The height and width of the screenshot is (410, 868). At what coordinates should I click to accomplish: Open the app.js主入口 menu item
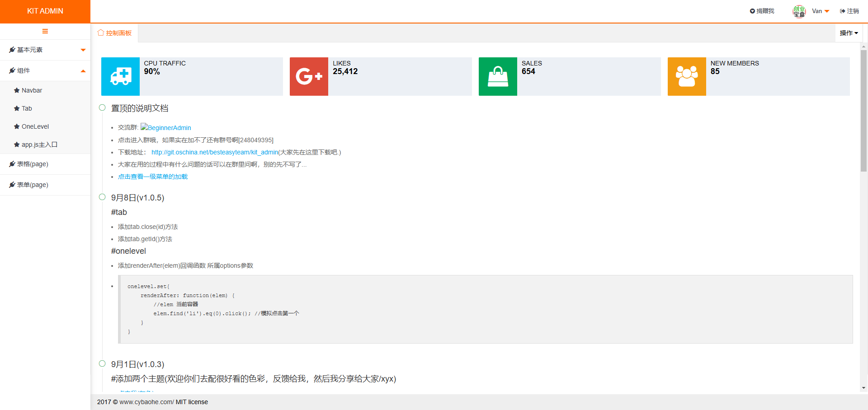point(45,144)
